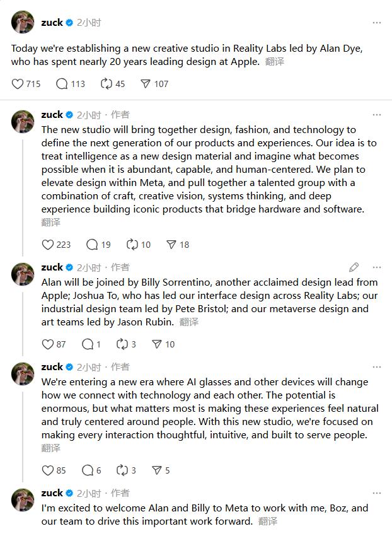
Task: Repost the Billy Sorrentino post
Action: [122, 344]
